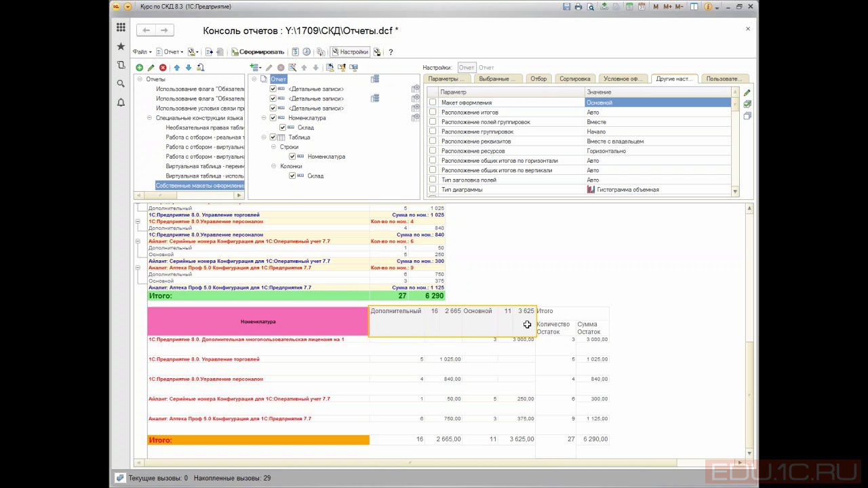This screenshot has height=488, width=868.
Task: Toggle Номенклатура checkbox under Строки
Action: (292, 157)
